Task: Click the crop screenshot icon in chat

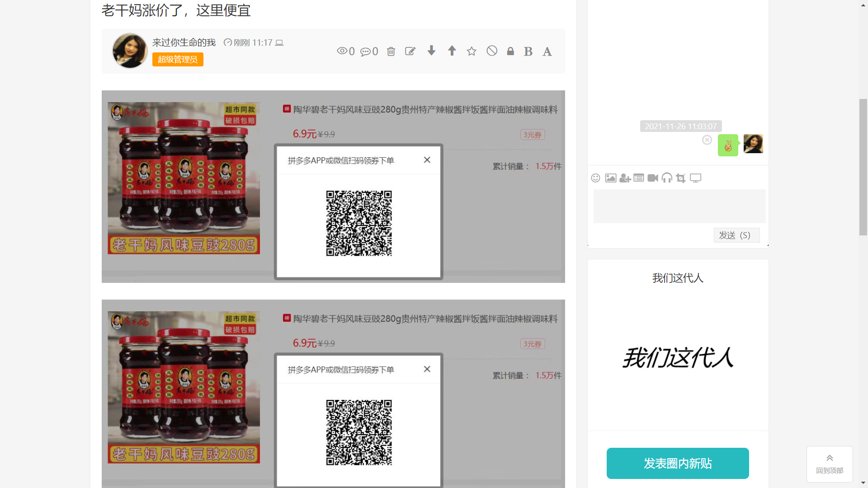Action: click(x=681, y=178)
